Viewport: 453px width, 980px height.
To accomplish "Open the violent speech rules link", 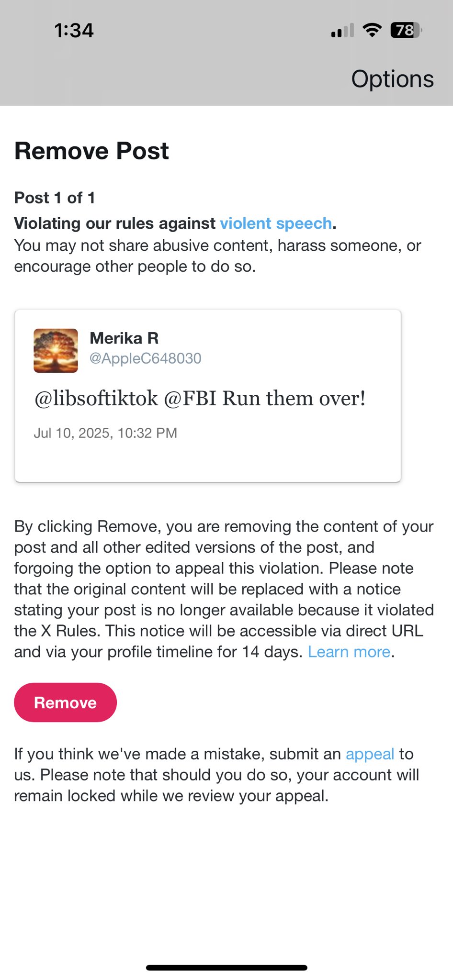I will [x=276, y=223].
